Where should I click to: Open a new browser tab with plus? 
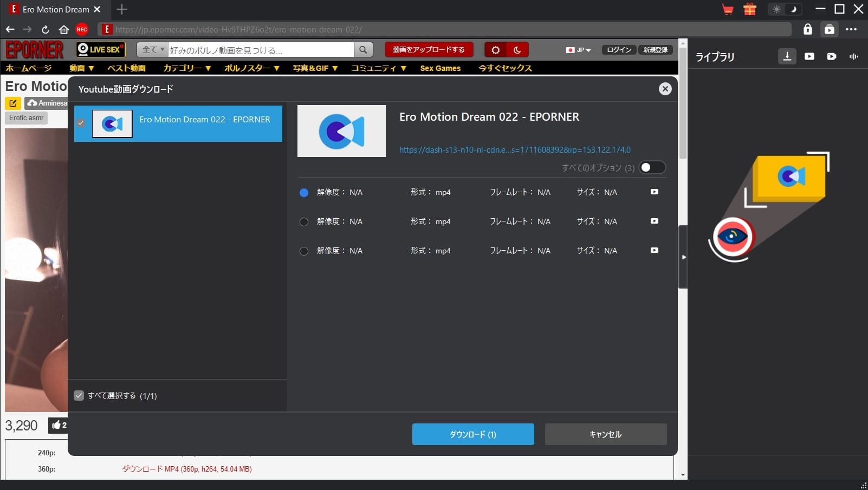coord(122,9)
